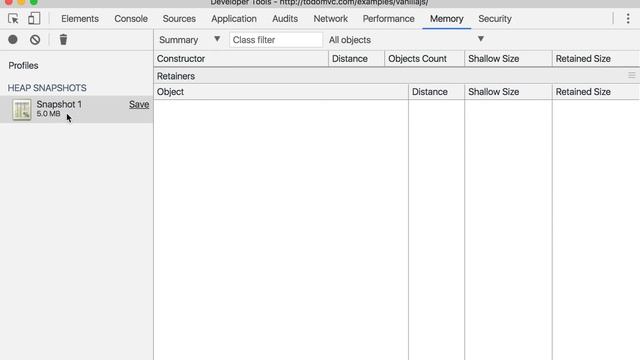Sort by top Shallow Size header
Image resolution: width=640 pixels, height=360 pixels.
[508, 59]
